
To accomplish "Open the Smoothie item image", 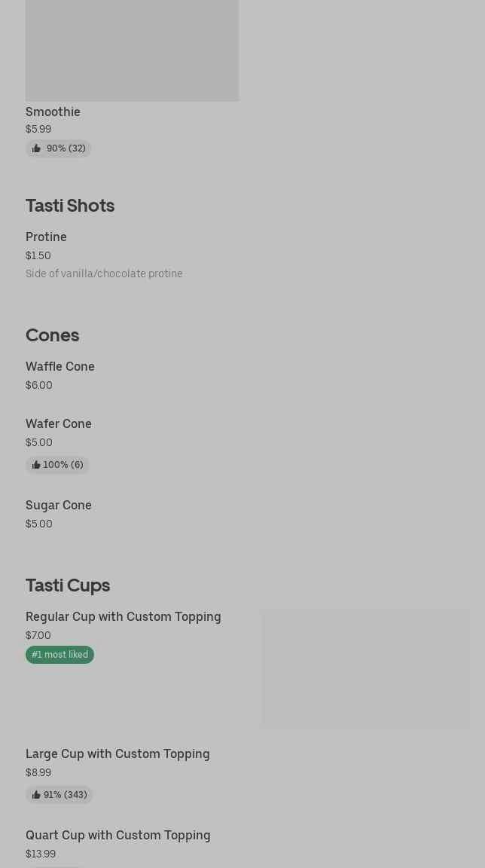I will click(x=132, y=50).
